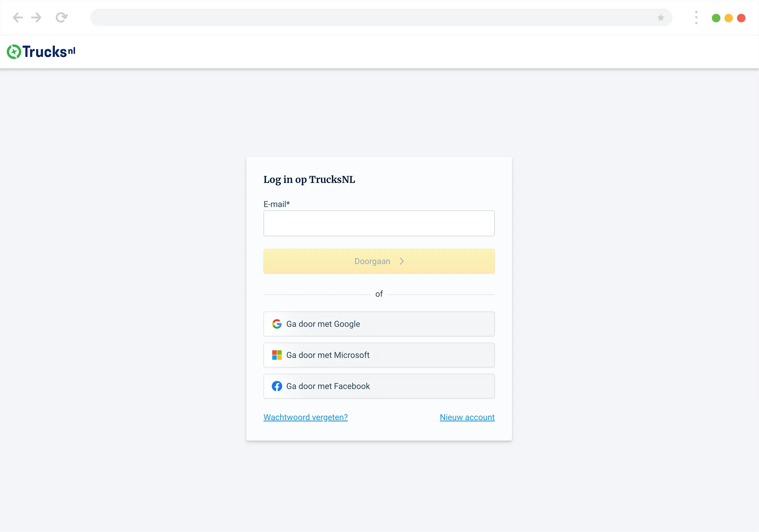Click the green window control dot
Image resolution: width=759 pixels, height=532 pixels.
(716, 18)
